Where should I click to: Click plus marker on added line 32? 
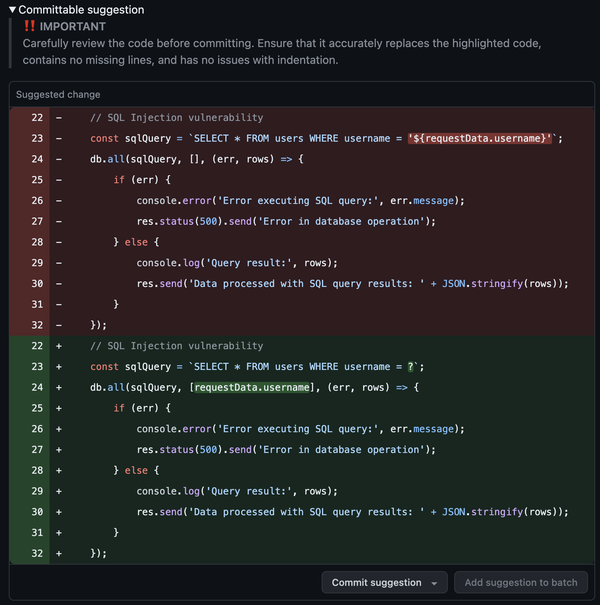click(x=58, y=552)
